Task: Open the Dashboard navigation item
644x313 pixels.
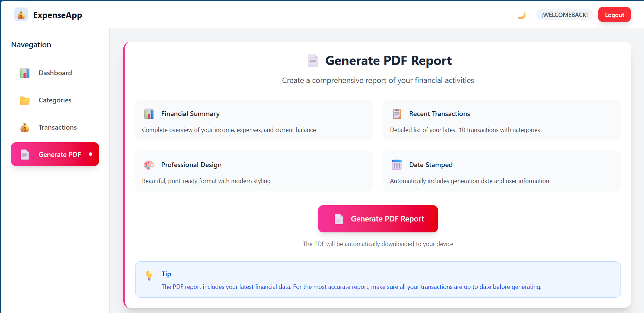Action: [55, 73]
